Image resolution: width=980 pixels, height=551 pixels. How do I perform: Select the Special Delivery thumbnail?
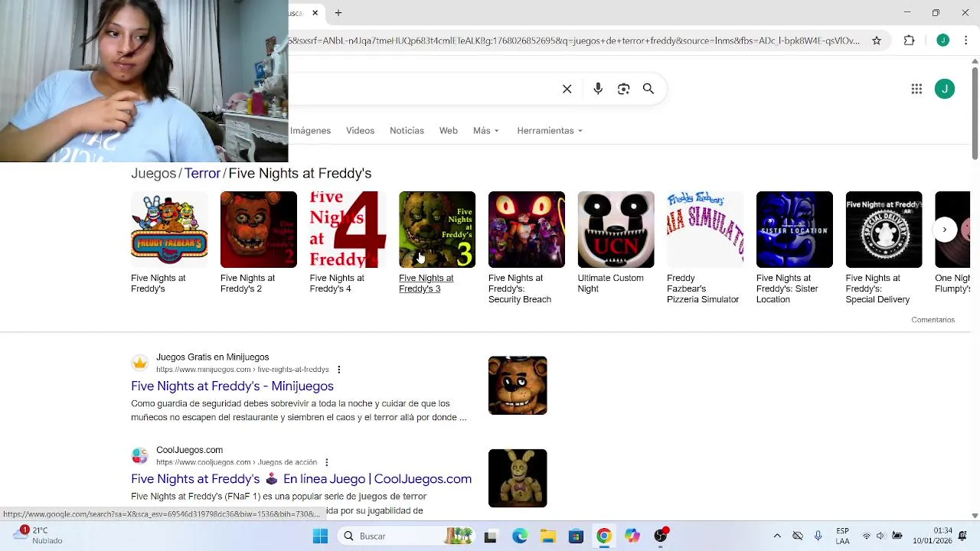coord(884,230)
